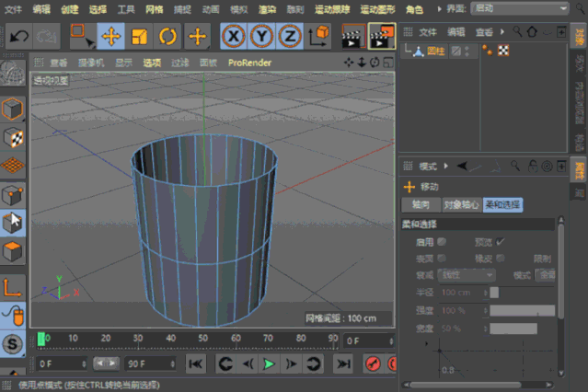Select the Move tool in top toolbar

111,37
